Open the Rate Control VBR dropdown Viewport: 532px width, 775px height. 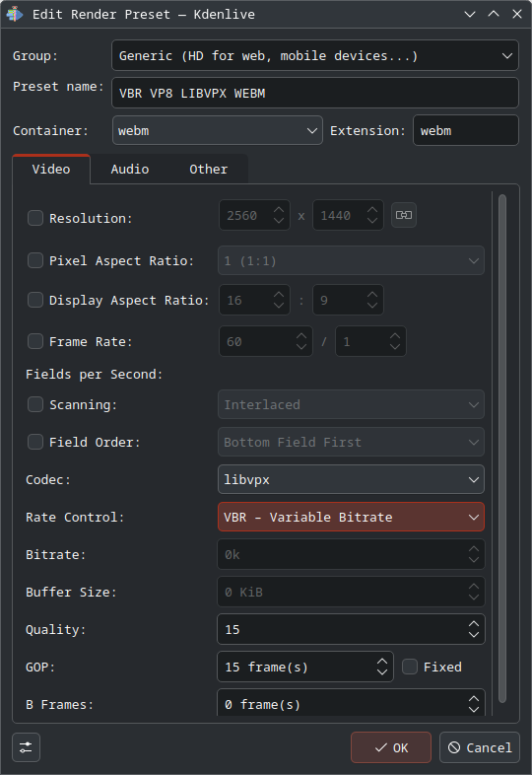351,517
